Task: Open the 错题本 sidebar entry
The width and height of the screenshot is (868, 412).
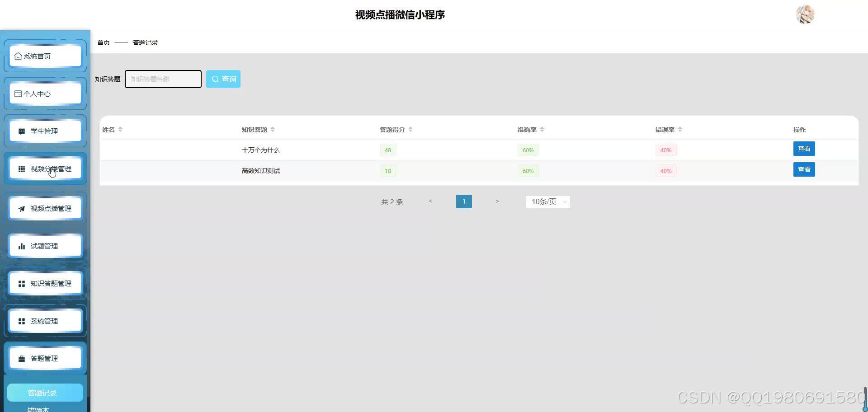Action: coord(38,409)
